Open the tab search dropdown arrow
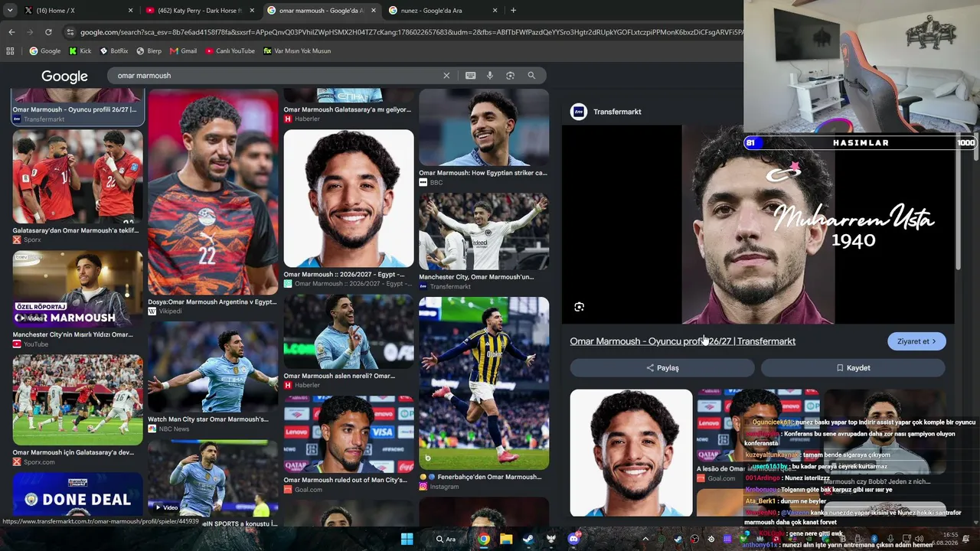 10,11
